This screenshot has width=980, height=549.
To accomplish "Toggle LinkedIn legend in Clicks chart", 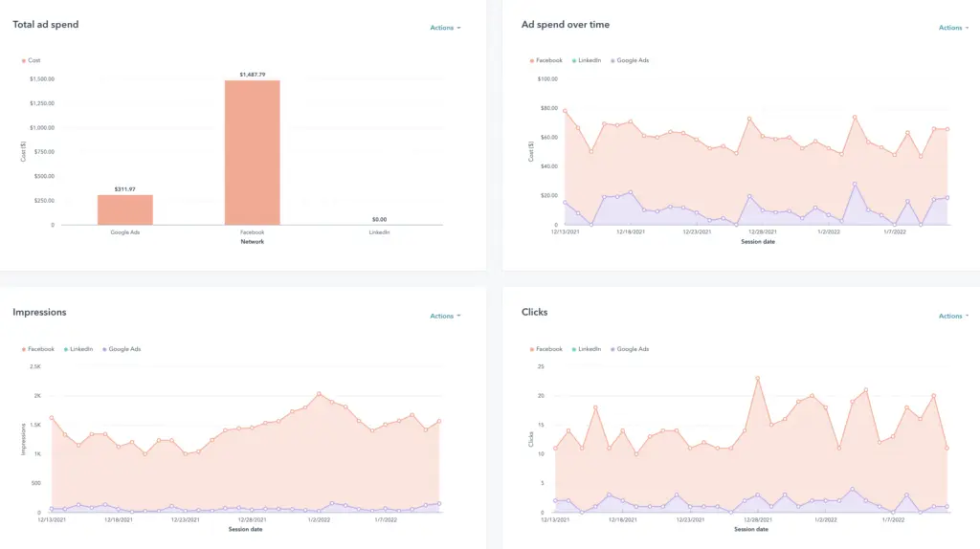I will pyautogui.click(x=587, y=349).
